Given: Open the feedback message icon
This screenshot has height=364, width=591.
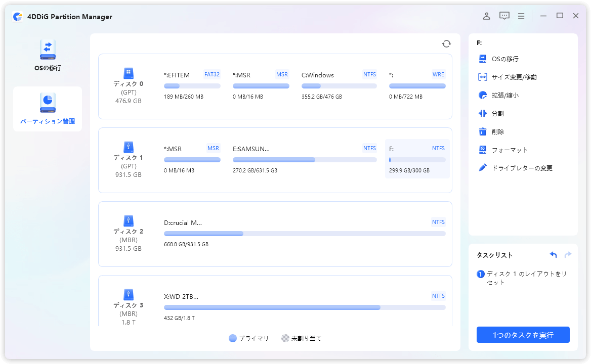Looking at the screenshot, I should click(x=504, y=16).
